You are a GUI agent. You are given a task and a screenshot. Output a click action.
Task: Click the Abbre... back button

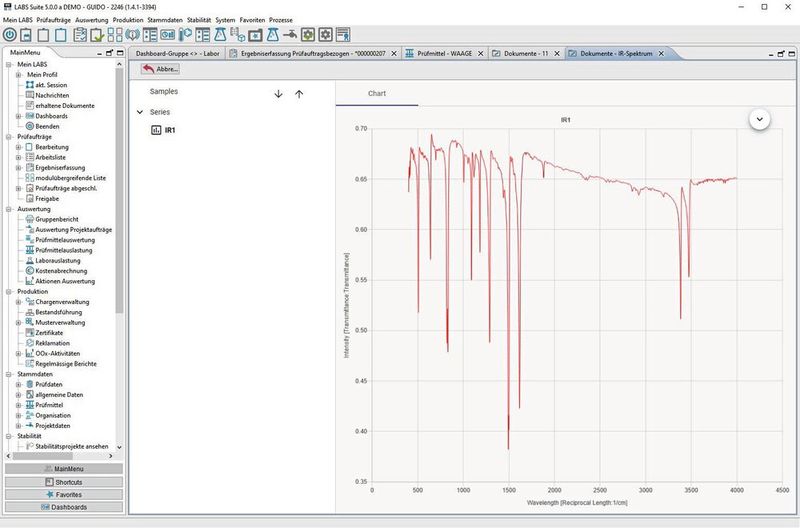[160, 69]
